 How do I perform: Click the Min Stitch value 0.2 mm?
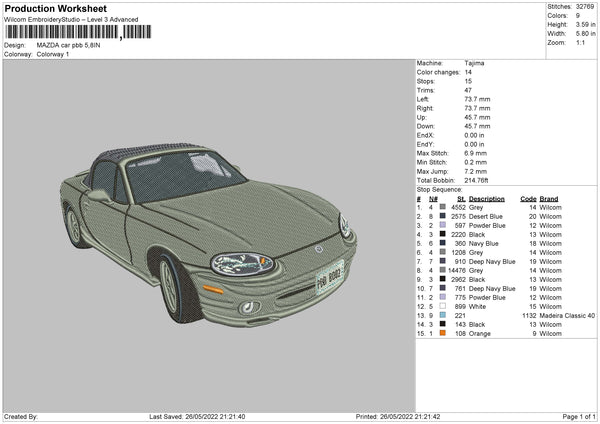coord(476,162)
